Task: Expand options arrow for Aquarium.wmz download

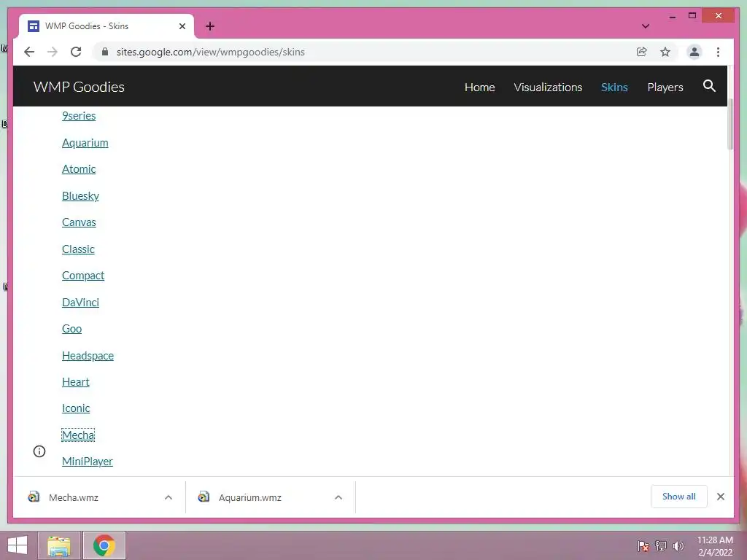Action: pos(338,497)
